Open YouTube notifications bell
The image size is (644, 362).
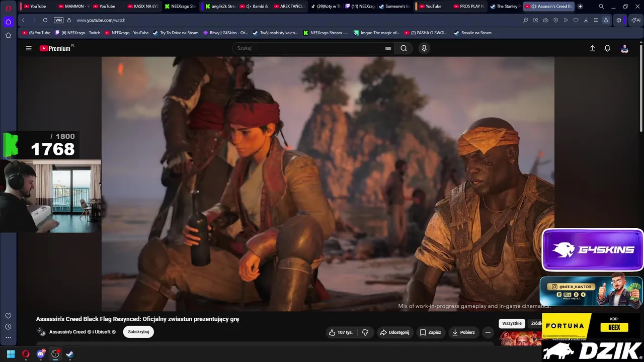pyautogui.click(x=607, y=48)
